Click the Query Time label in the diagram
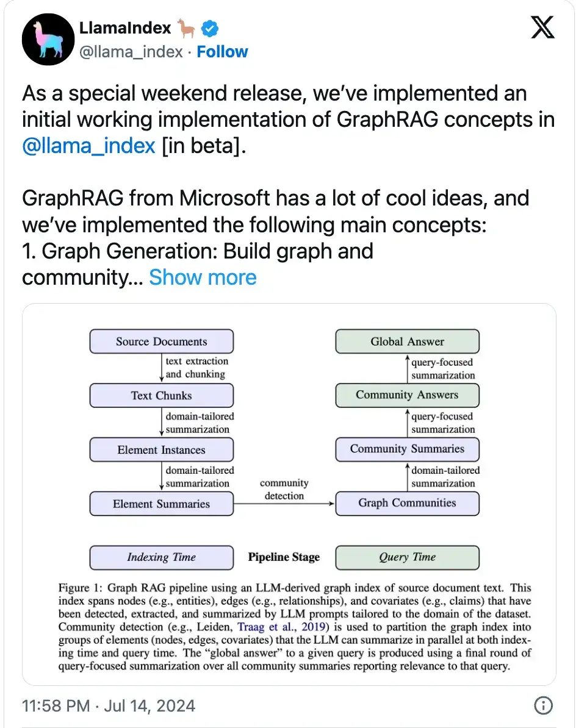 (407, 557)
